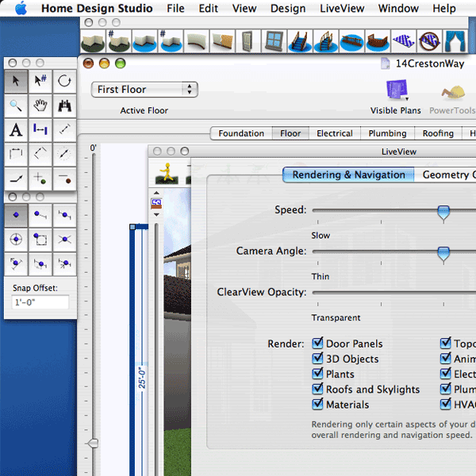Switch to the Electrical plan tab
The height and width of the screenshot is (476, 476).
pyautogui.click(x=334, y=133)
